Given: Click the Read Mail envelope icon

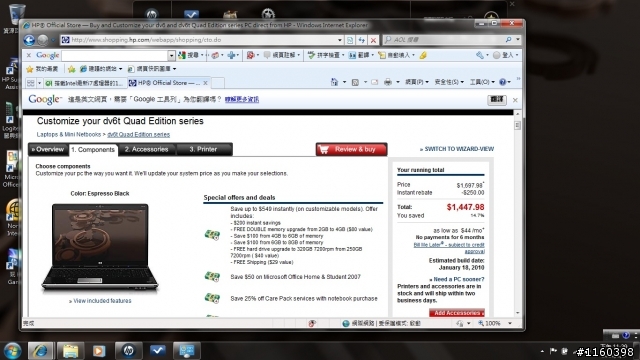Looking at the screenshot, I should [x=375, y=82].
